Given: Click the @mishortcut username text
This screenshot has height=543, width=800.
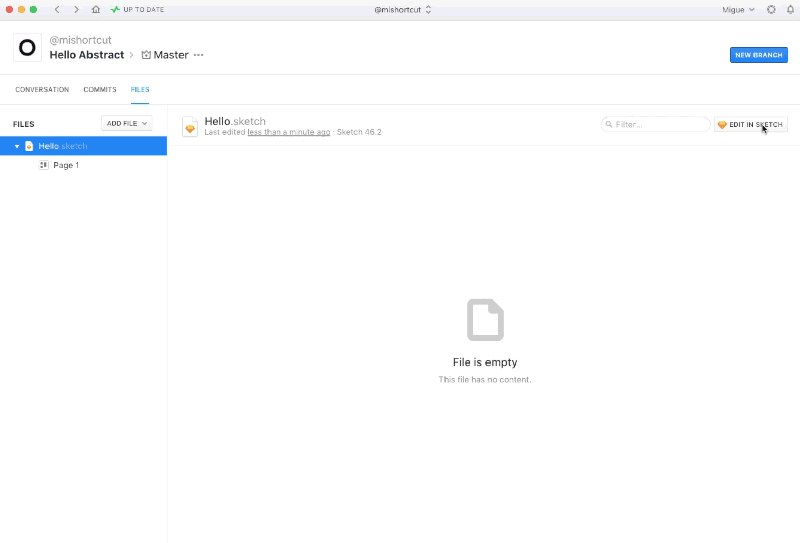Looking at the screenshot, I should point(80,40).
